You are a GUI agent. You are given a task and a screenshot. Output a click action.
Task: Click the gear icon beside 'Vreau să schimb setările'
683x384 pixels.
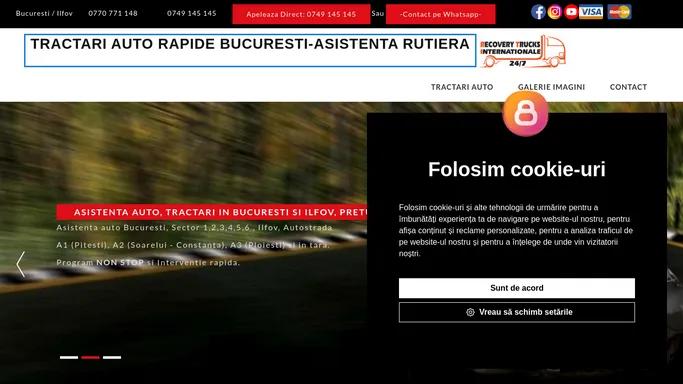470,312
